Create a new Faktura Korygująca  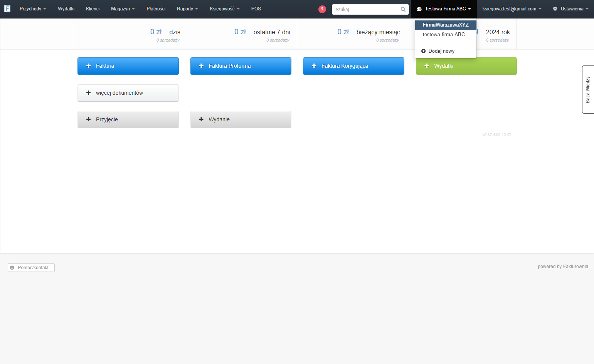[353, 66]
